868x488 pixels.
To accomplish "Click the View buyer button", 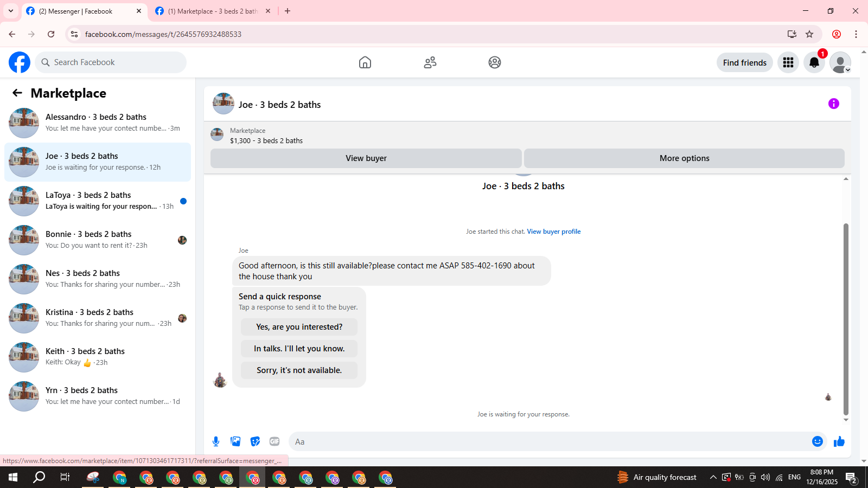I will [366, 158].
